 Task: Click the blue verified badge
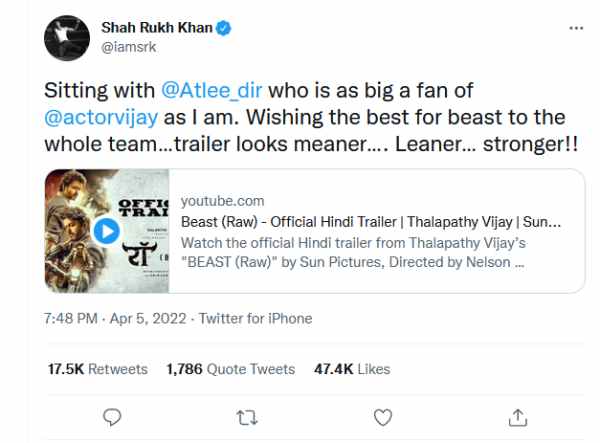click(224, 28)
